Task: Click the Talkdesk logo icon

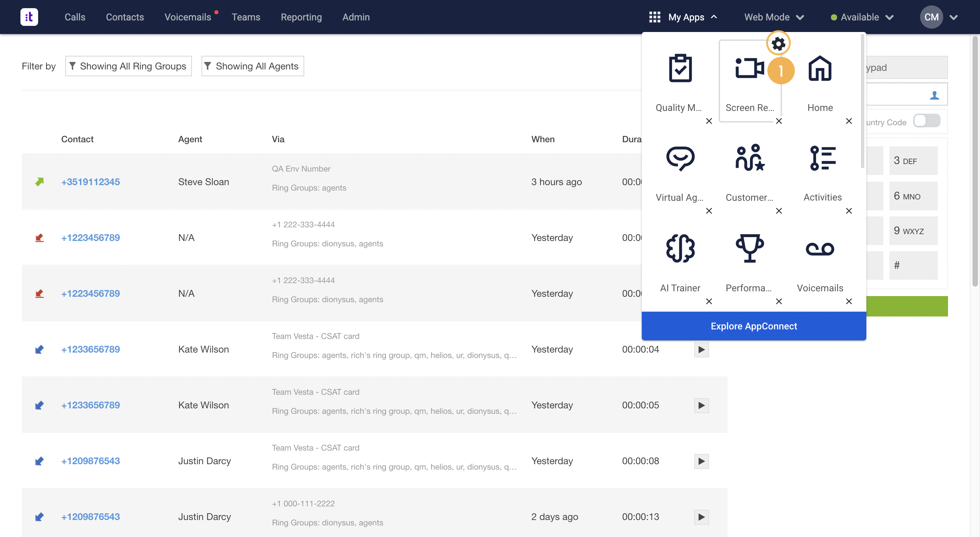Action: click(29, 17)
